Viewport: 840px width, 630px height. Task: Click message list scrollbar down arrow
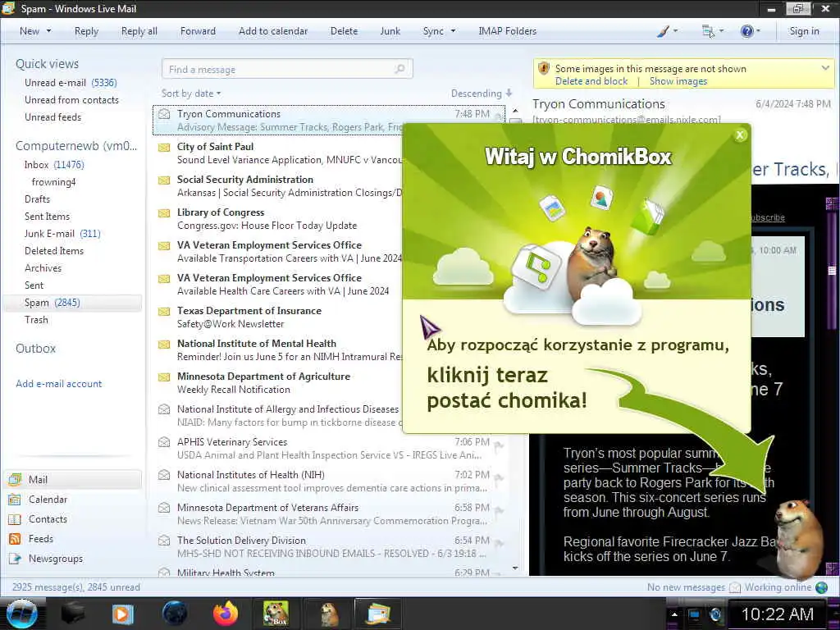click(515, 568)
